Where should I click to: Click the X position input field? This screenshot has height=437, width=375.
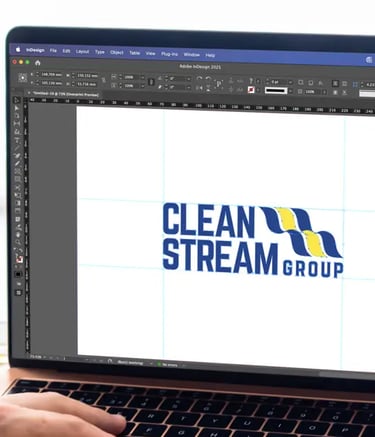[x=51, y=74]
